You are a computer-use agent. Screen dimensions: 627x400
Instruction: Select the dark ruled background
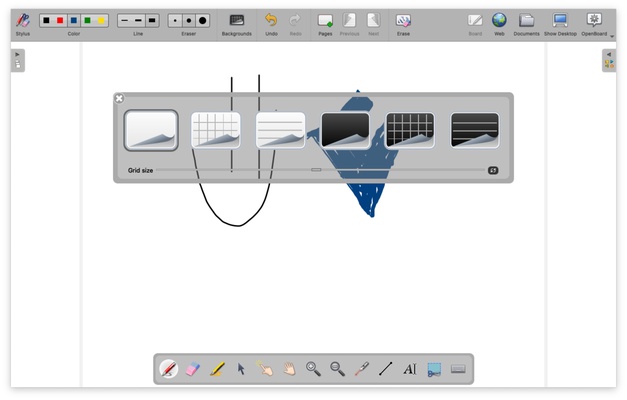[475, 130]
